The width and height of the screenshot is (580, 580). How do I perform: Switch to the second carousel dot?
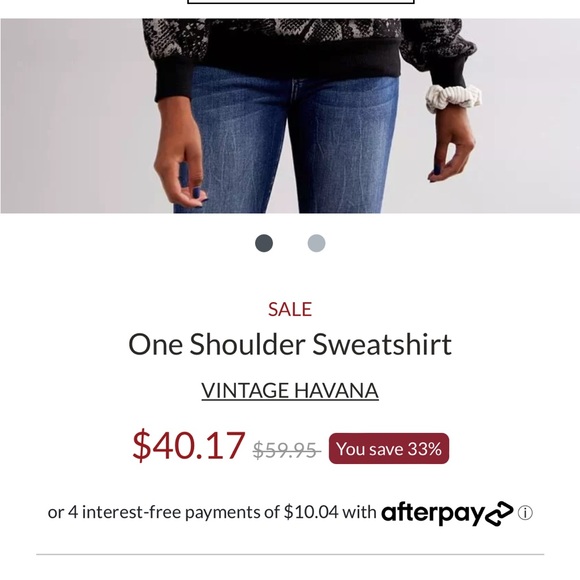click(317, 243)
